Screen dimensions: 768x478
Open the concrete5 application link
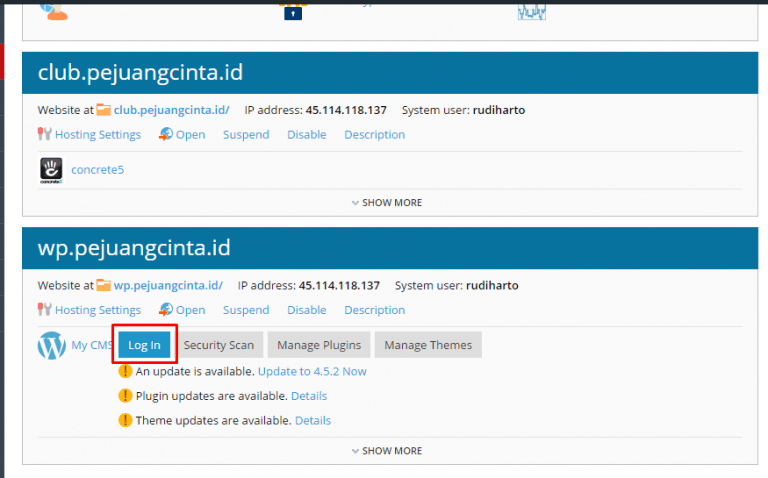(x=97, y=170)
